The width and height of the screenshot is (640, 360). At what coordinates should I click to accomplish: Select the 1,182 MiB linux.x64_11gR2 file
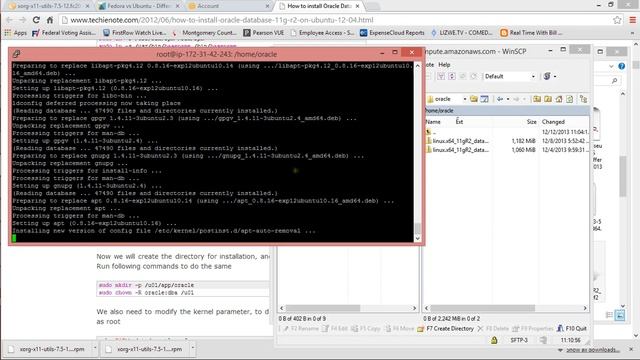pyautogui.click(x=506, y=141)
